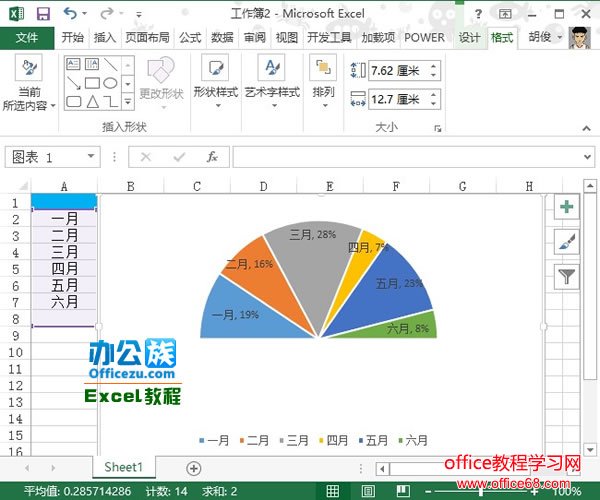The image size is (600, 500).
Task: Click the shape height field 7.62 厘米
Action: pos(398,71)
